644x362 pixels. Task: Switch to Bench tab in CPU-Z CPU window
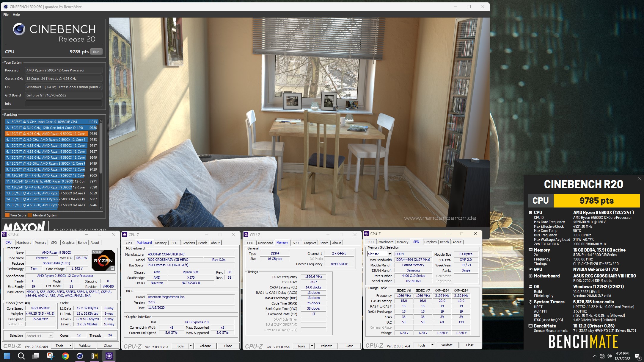(82, 243)
